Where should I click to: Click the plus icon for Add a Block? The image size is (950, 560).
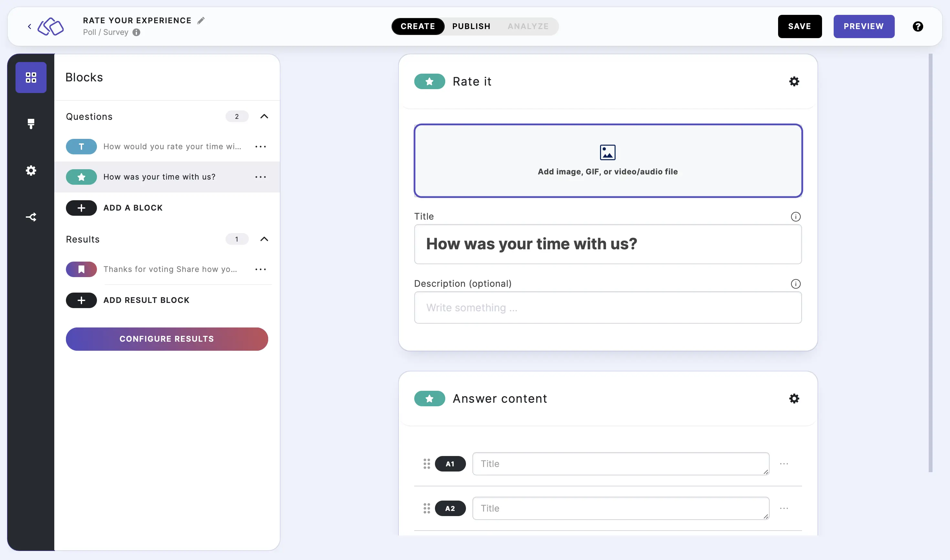point(81,208)
